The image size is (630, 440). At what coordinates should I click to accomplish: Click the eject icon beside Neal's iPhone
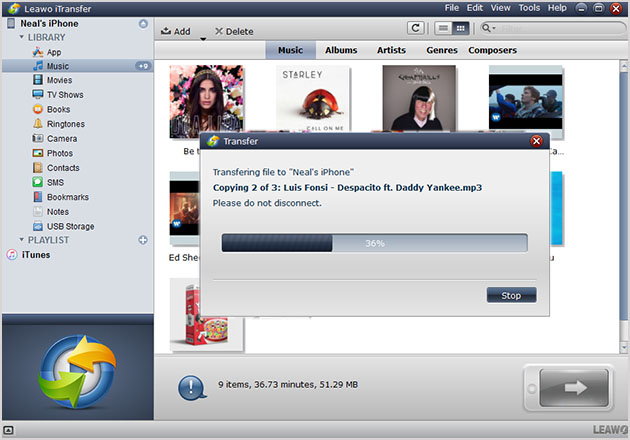[143, 24]
